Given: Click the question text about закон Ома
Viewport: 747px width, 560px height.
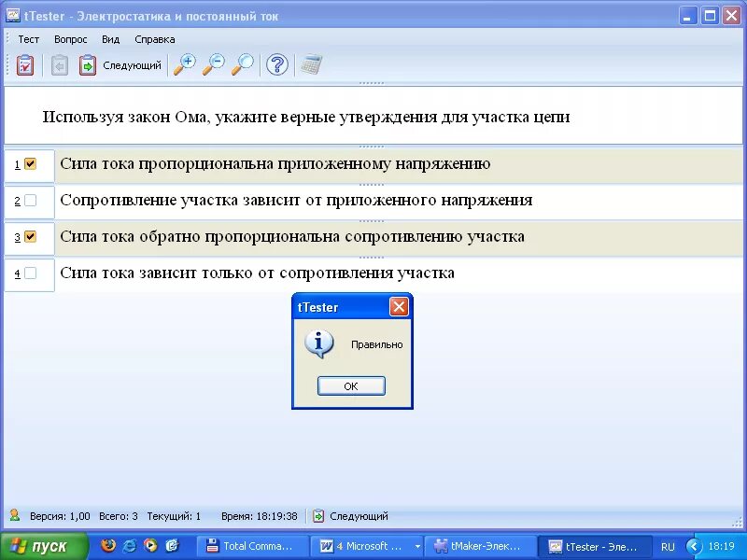Looking at the screenshot, I should (306, 118).
